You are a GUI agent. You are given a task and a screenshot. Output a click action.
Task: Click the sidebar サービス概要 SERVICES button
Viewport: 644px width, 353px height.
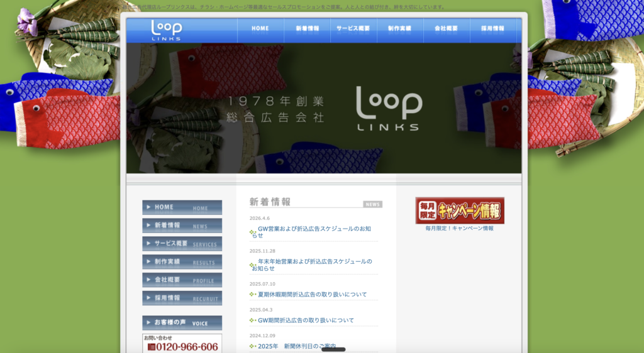point(182,244)
